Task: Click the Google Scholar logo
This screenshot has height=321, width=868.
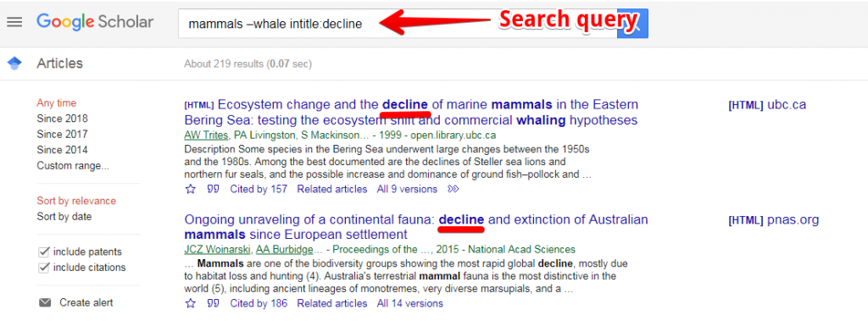Action: click(95, 23)
